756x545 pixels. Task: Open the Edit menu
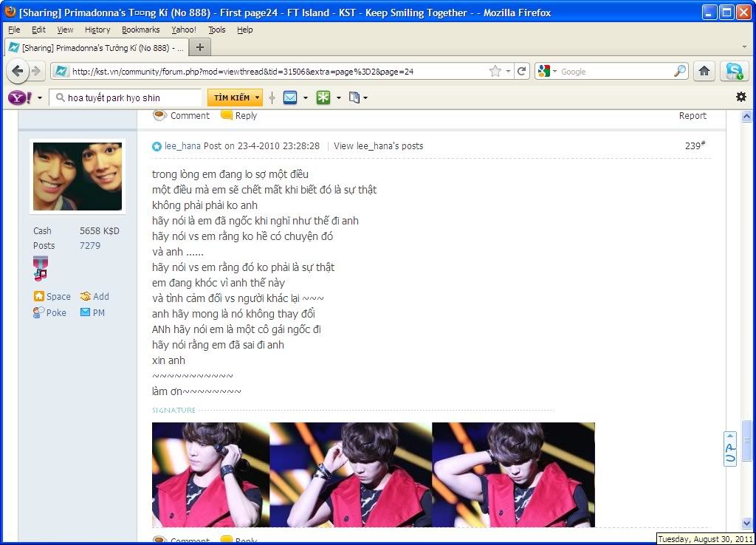pos(38,30)
